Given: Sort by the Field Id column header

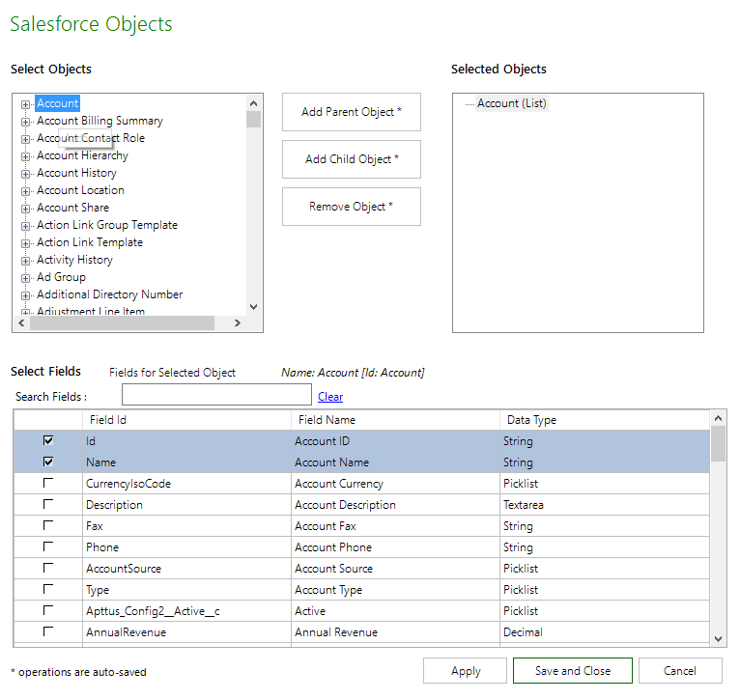Looking at the screenshot, I should click(186, 420).
